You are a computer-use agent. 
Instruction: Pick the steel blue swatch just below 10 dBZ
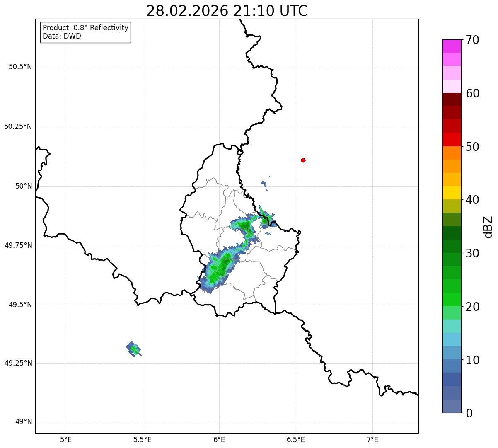tap(452, 366)
